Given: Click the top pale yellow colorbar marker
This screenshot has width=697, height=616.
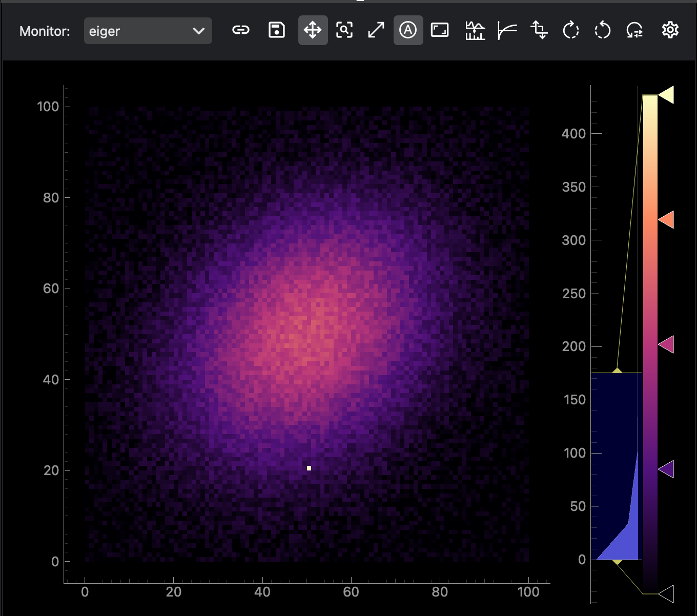Looking at the screenshot, I should (x=666, y=95).
